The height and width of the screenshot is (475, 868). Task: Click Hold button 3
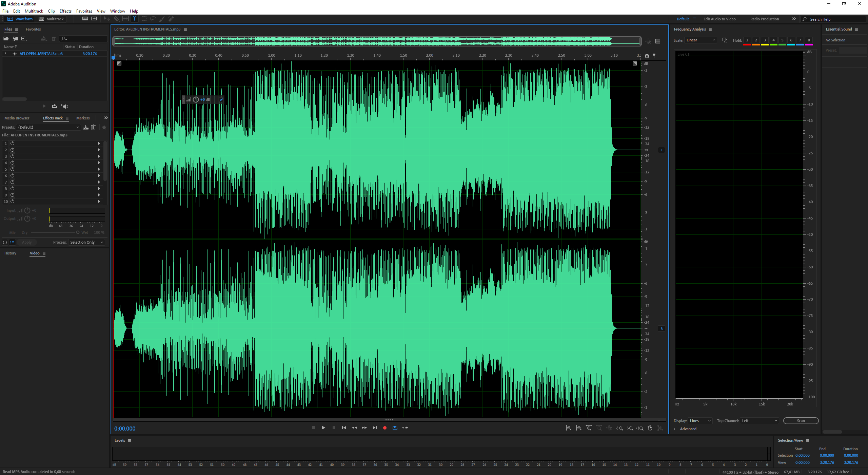[x=765, y=40]
